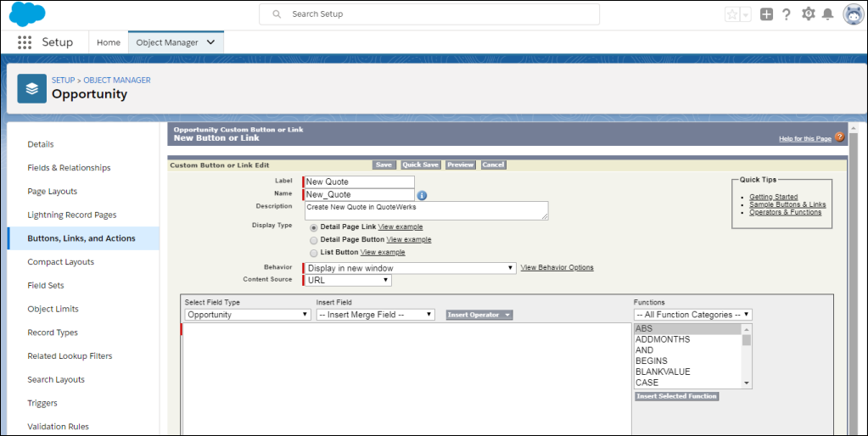Click the Salesforce cloud logo
868x436 pixels.
(27, 14)
